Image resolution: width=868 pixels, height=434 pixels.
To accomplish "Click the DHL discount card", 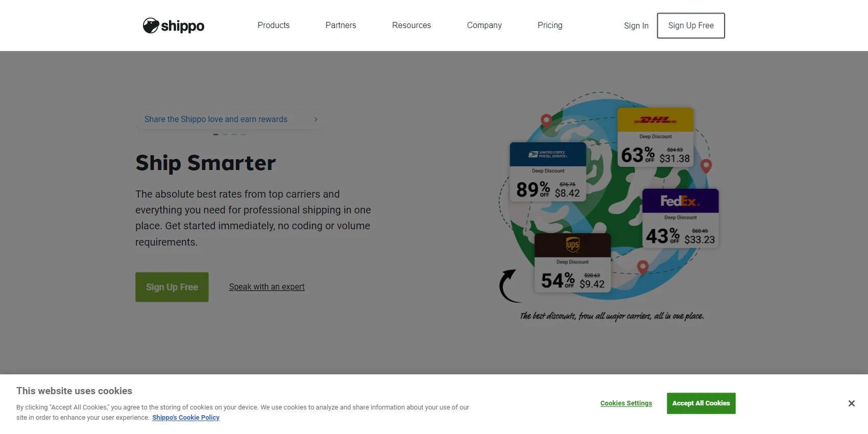I will (x=656, y=137).
